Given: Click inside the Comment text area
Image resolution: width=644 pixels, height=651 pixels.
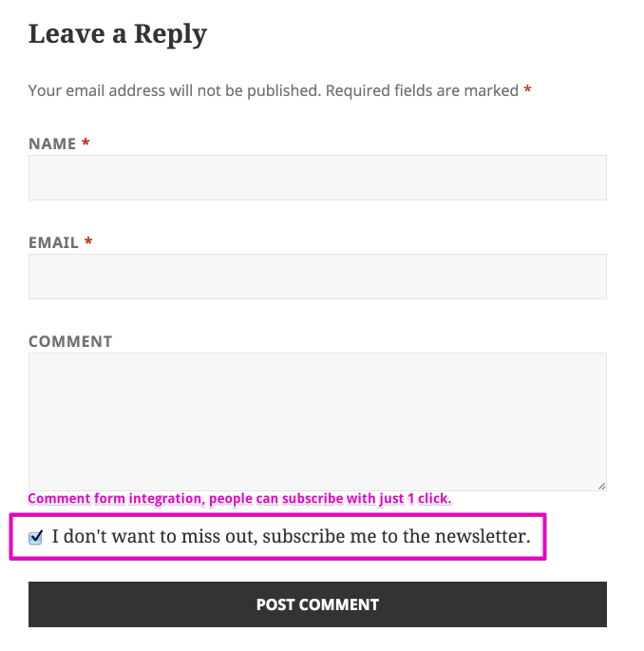Looking at the screenshot, I should [x=317, y=421].
